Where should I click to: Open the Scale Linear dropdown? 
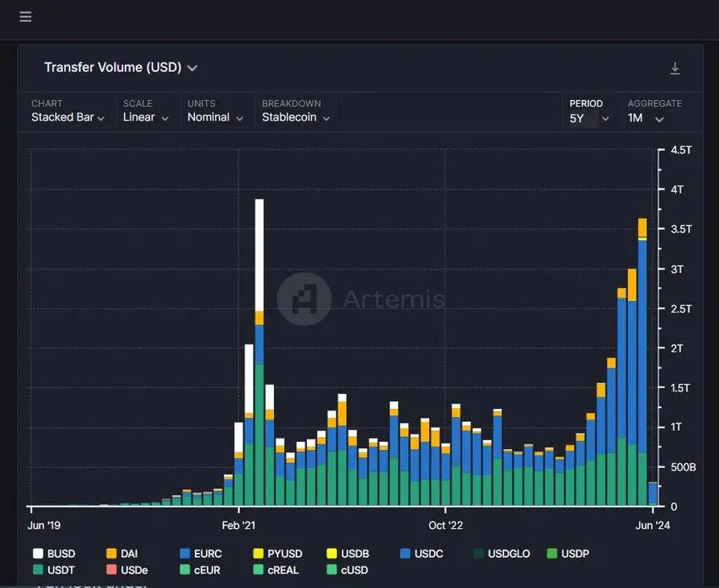pos(145,117)
